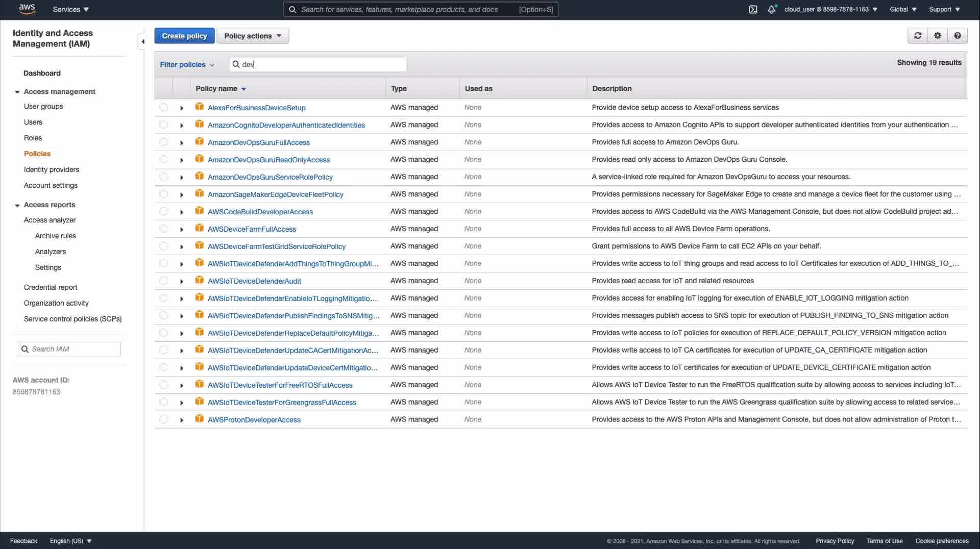Refresh the policies list
Screen dimensions: 980x549
[918, 36]
